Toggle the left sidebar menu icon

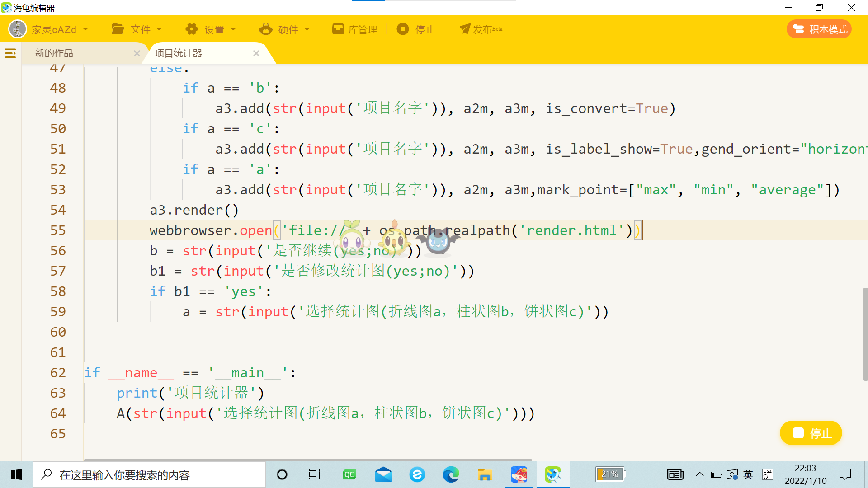(x=10, y=54)
